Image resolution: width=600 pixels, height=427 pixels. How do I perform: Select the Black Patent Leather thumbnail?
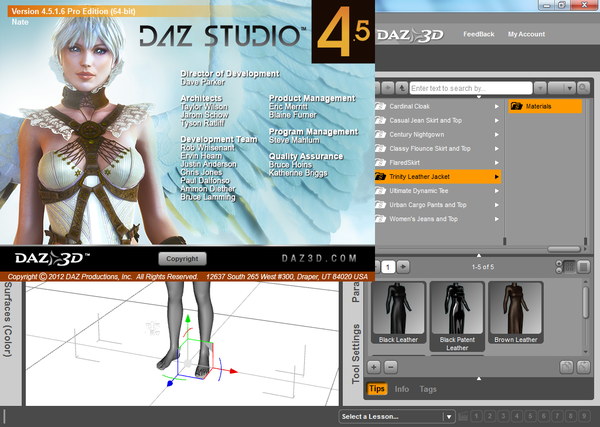point(457,316)
